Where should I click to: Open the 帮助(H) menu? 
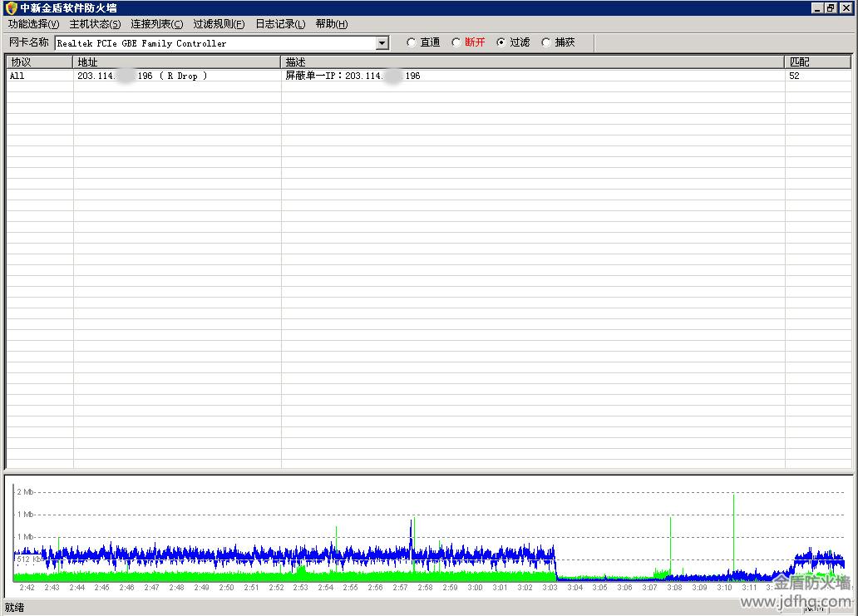[x=332, y=24]
